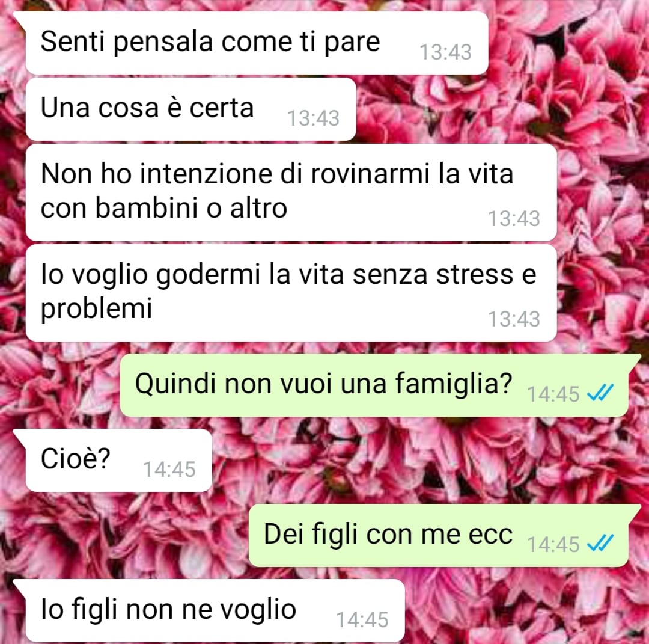Tap the 14:45 timestamp on 'Quindi non vuoi una famiglia?'
The width and height of the screenshot is (649, 644).
[553, 394]
